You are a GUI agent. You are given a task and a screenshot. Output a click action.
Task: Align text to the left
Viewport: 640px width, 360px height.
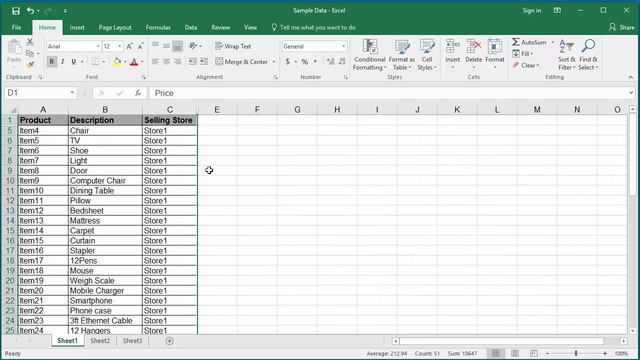(155, 62)
